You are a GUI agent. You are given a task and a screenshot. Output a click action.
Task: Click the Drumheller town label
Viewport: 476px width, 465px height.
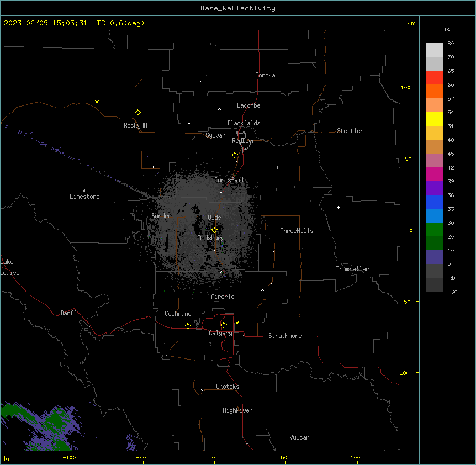tap(352, 269)
